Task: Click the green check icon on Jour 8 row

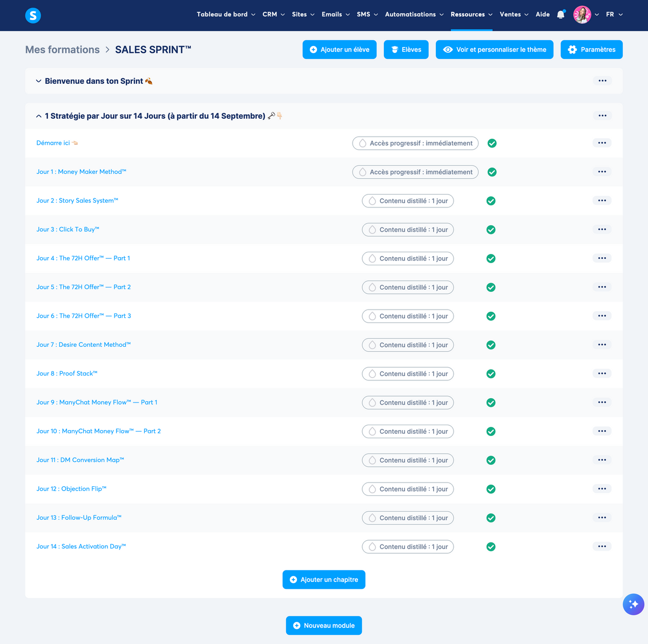Action: (x=491, y=374)
